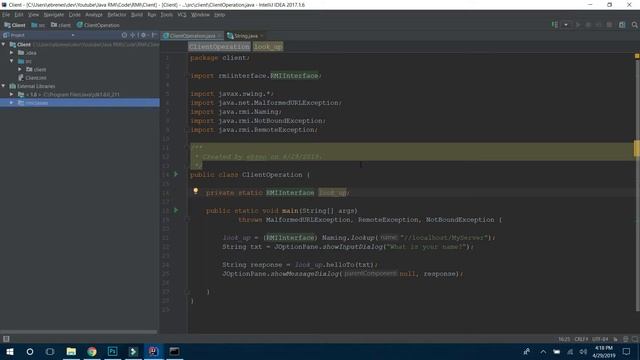Open the Tools menu
The image size is (640, 360).
tap(166, 15)
